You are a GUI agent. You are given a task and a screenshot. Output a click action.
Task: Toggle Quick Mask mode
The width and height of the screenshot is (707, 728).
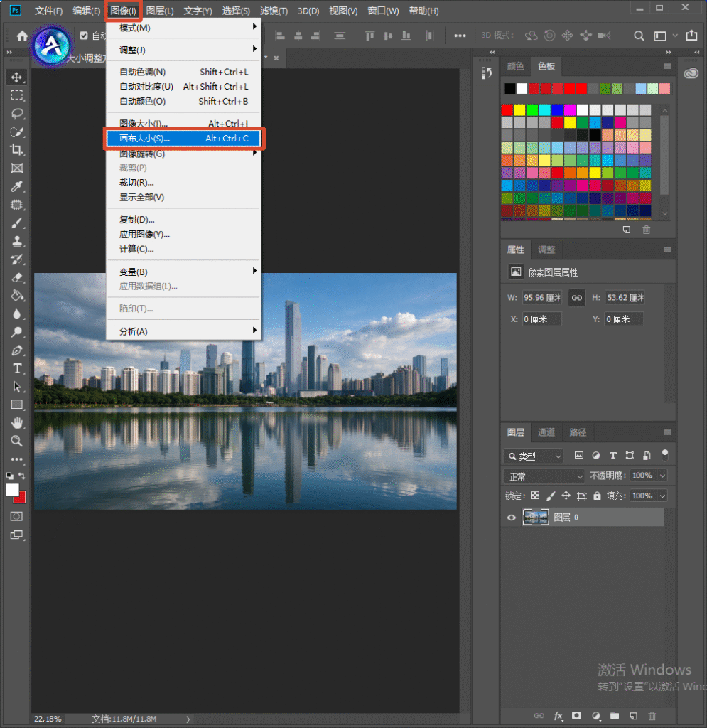click(x=16, y=516)
